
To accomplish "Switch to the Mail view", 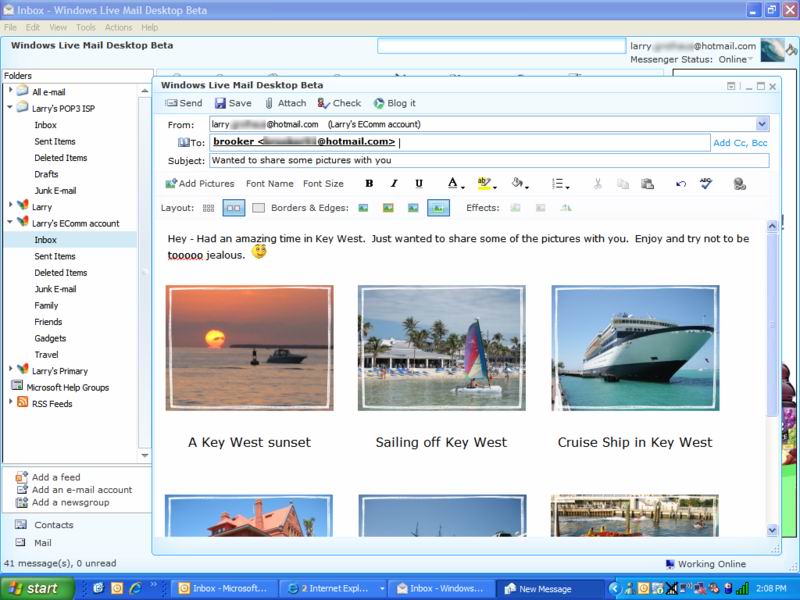I will pos(42,543).
